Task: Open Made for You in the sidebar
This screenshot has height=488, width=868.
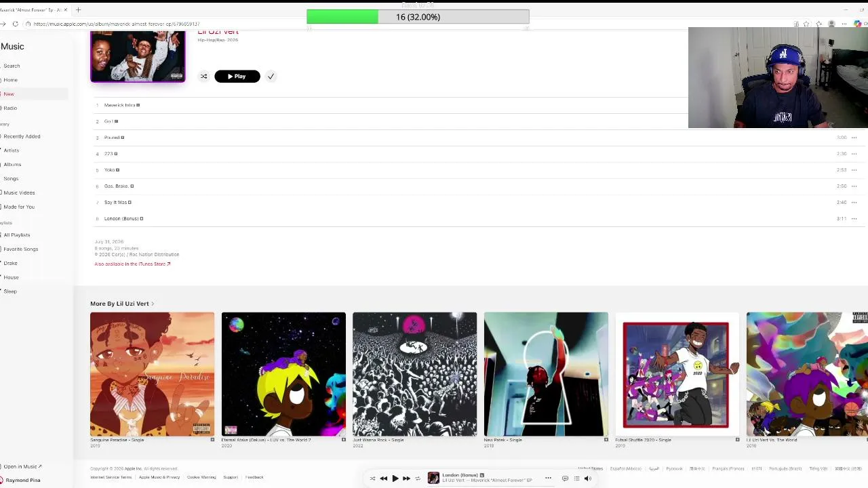Action: (19, 207)
